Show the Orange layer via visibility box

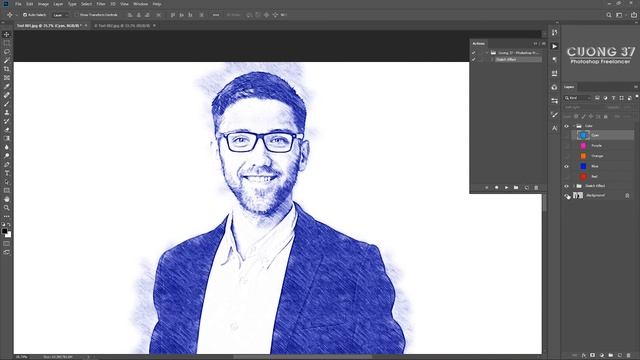(567, 156)
